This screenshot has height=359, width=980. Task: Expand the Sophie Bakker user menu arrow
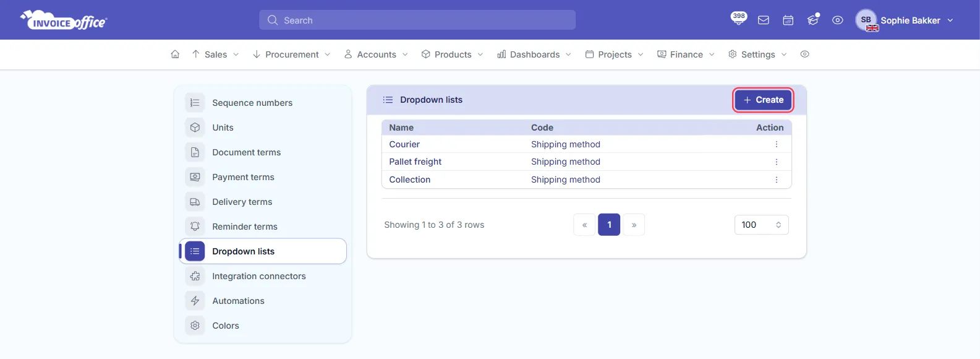[x=950, y=20]
